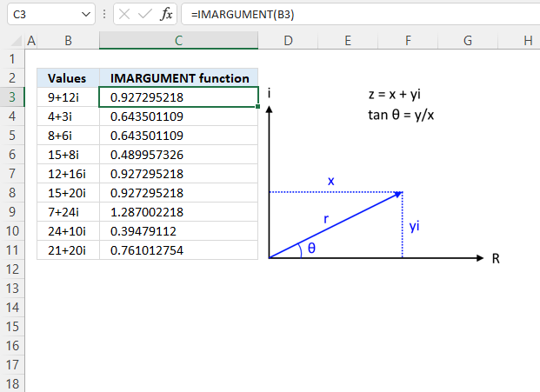Click the Insert Function fx icon

(x=166, y=15)
